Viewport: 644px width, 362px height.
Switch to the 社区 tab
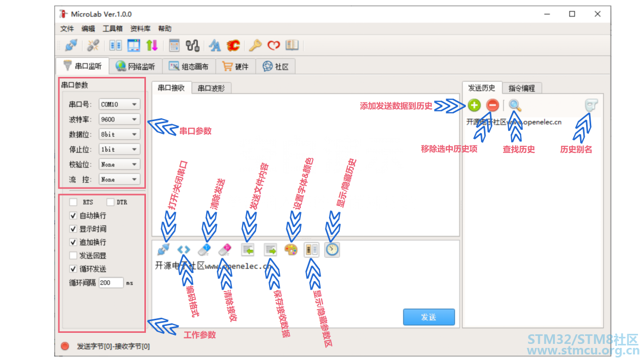(276, 66)
